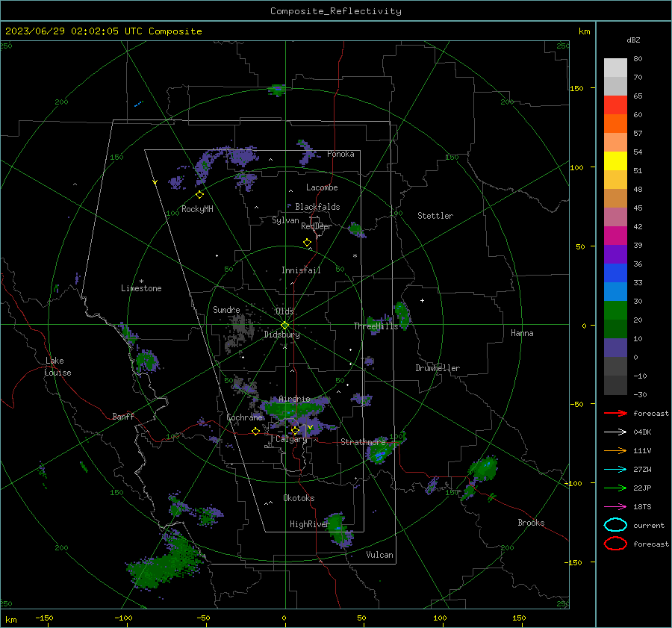Click the red forecast ellipse icon
The image size is (672, 628).
pyautogui.click(x=615, y=544)
